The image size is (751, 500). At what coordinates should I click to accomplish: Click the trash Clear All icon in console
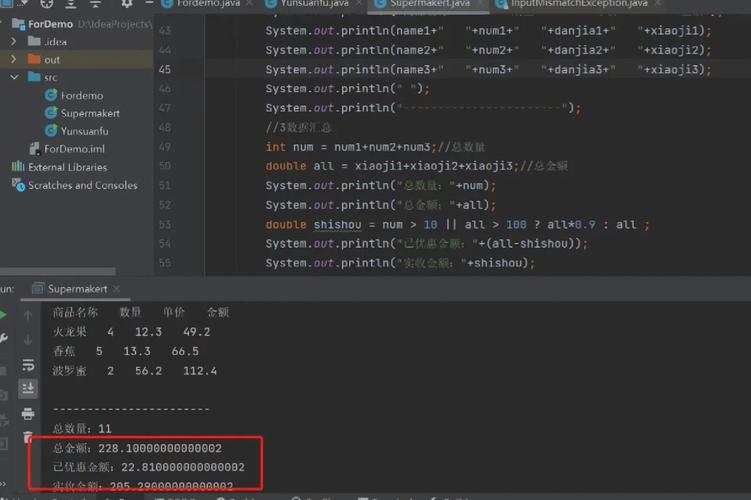[28, 438]
